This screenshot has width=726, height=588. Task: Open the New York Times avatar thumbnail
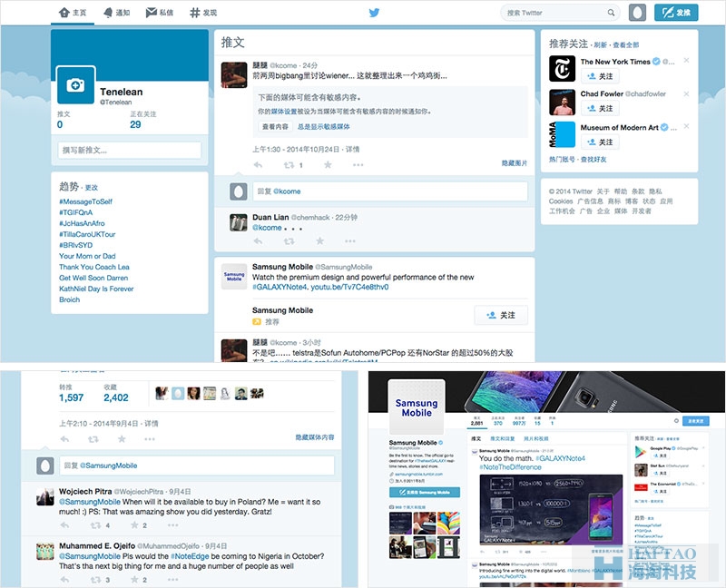(x=562, y=69)
